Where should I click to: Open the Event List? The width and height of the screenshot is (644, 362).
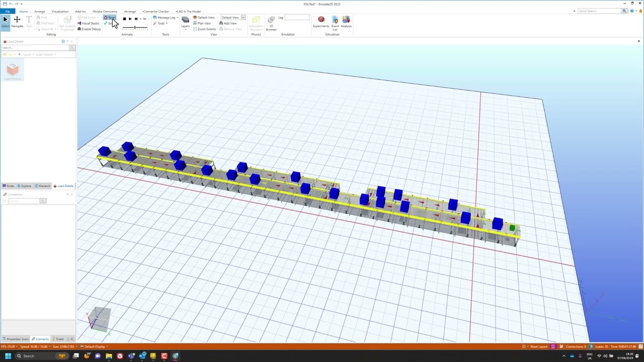click(335, 23)
